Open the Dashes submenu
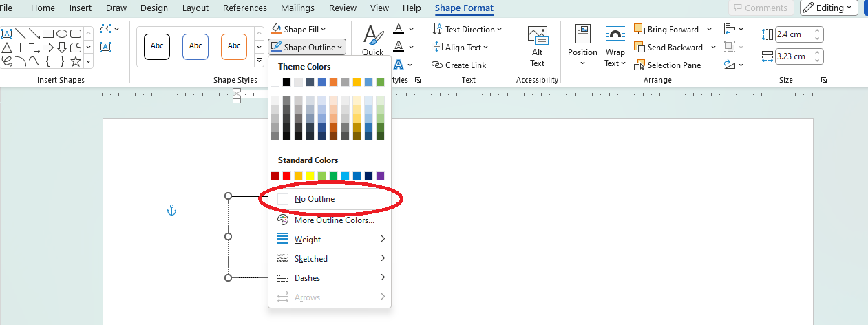 click(330, 278)
